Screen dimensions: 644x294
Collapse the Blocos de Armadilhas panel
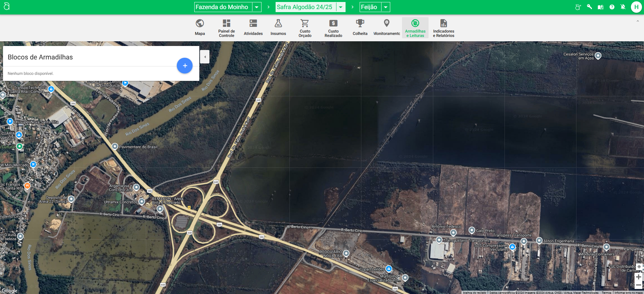(205, 57)
